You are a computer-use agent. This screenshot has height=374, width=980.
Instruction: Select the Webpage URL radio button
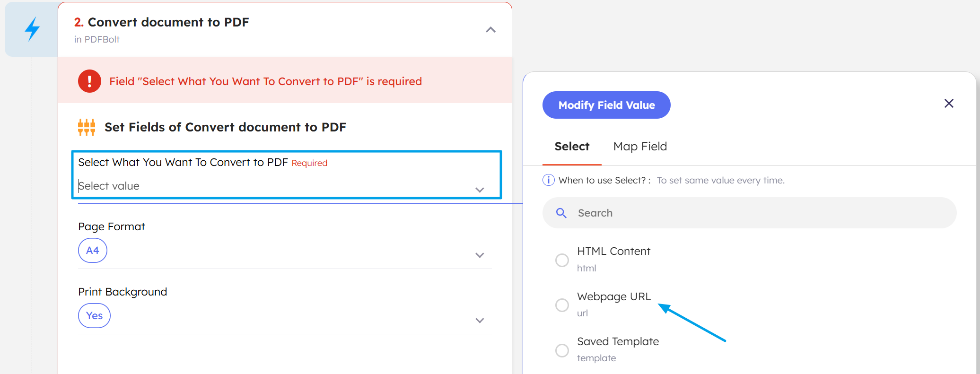coord(562,305)
